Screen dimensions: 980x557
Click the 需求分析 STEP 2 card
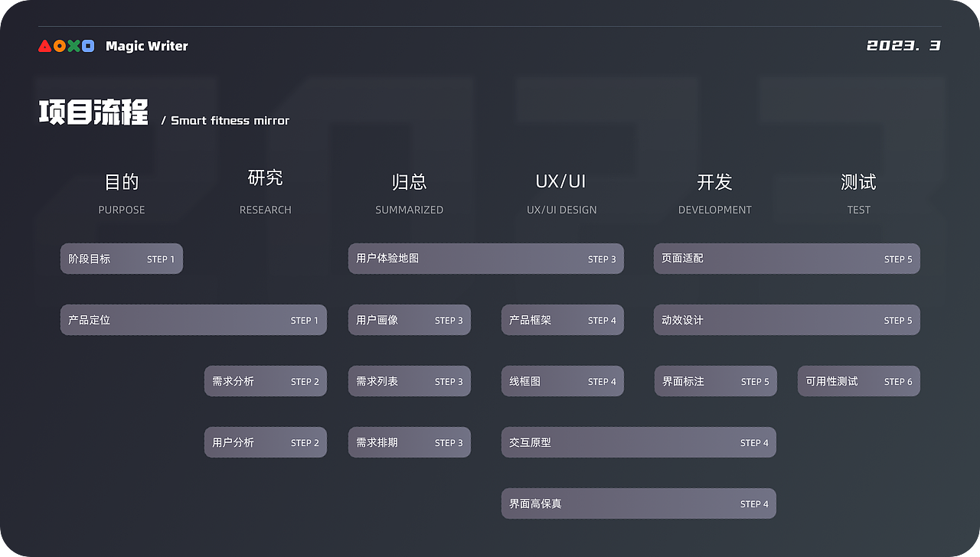(x=265, y=381)
